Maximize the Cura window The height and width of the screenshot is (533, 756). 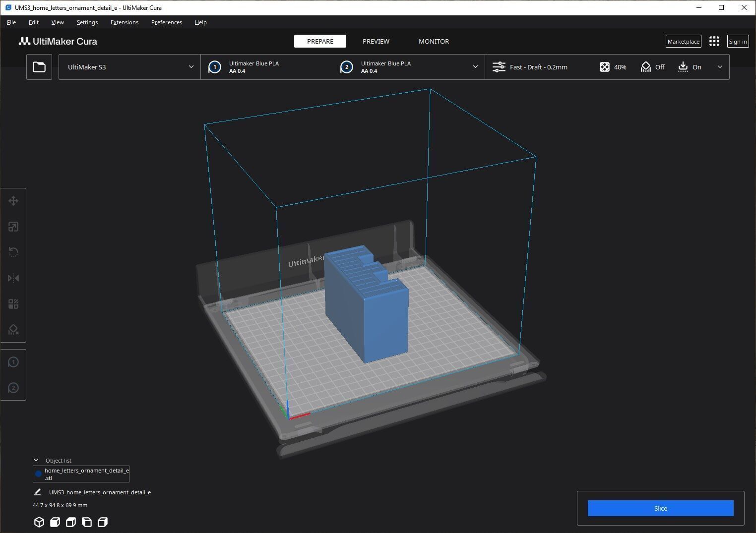coord(721,7)
